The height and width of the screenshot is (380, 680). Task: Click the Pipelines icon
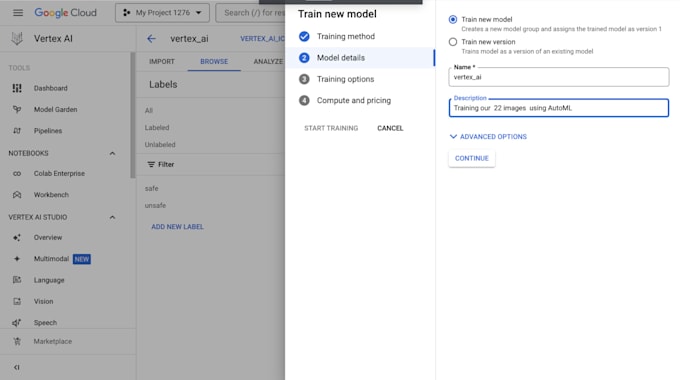click(17, 131)
